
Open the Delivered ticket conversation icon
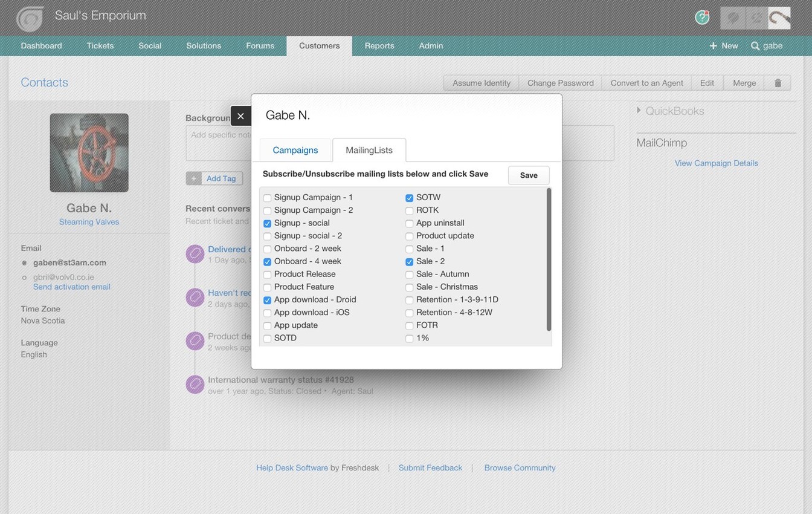195,254
